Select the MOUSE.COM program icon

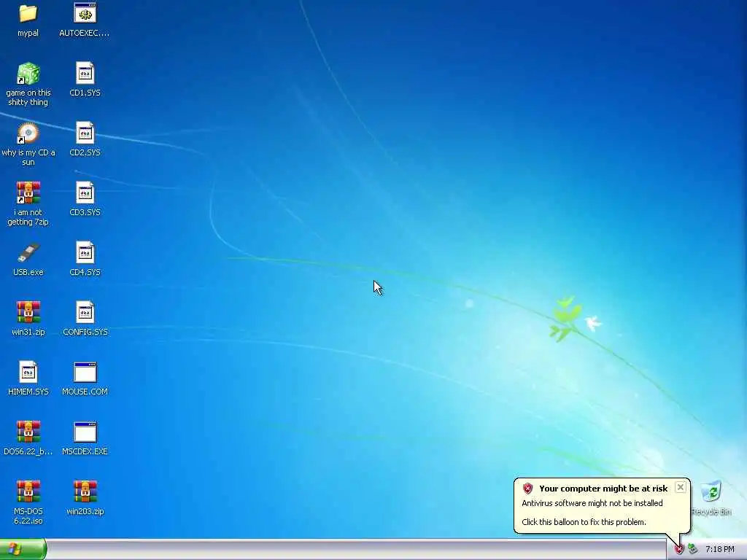tap(85, 373)
